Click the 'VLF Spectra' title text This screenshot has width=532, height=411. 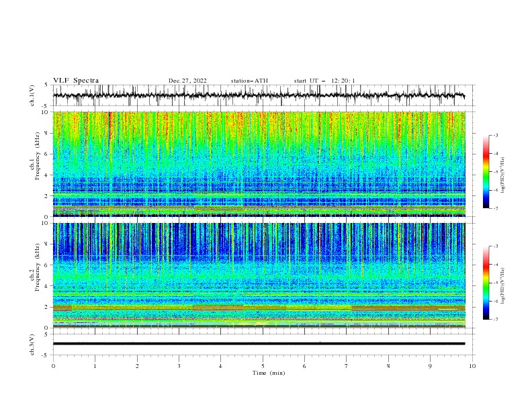coord(76,81)
